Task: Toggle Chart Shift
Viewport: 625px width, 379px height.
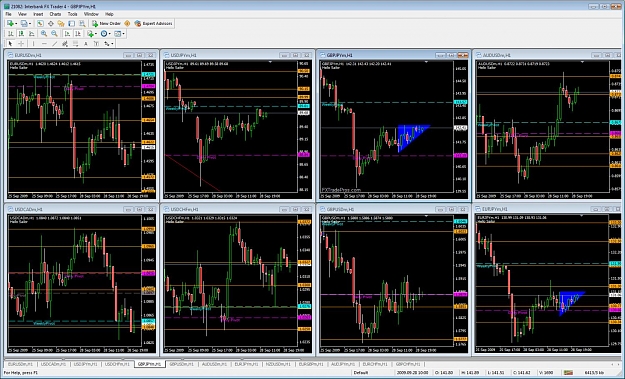Action: pos(78,33)
